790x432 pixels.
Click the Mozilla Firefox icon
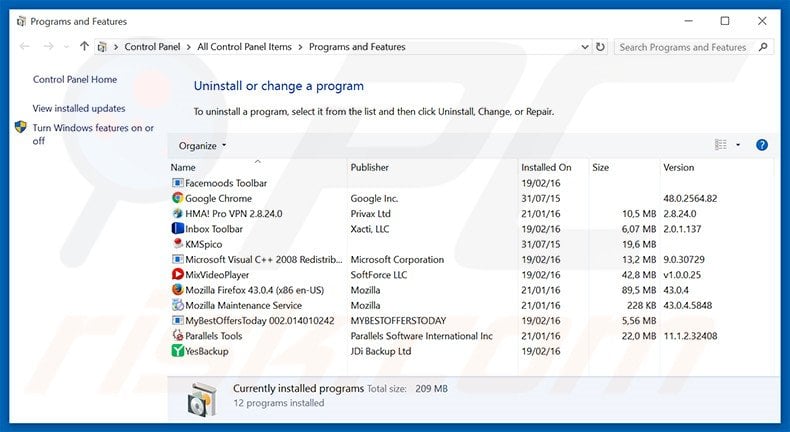[177, 290]
